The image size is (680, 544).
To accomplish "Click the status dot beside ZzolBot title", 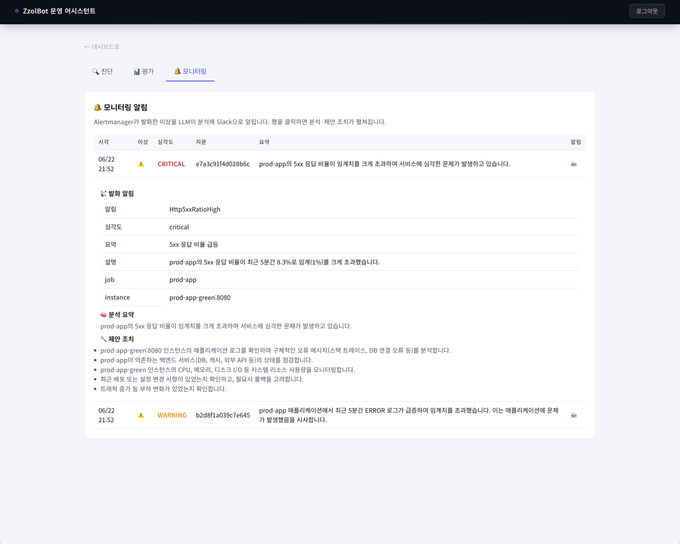I will [x=16, y=11].
